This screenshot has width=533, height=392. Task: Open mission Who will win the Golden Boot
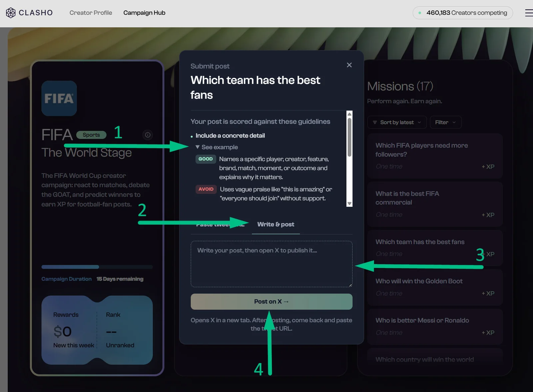[435, 287]
